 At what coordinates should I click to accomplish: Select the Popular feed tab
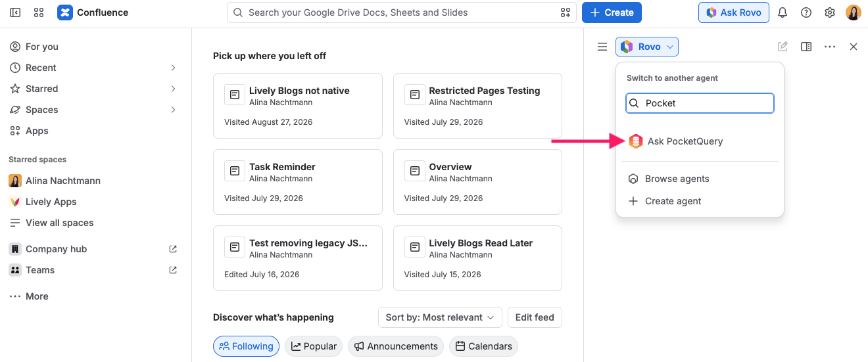pyautogui.click(x=314, y=346)
